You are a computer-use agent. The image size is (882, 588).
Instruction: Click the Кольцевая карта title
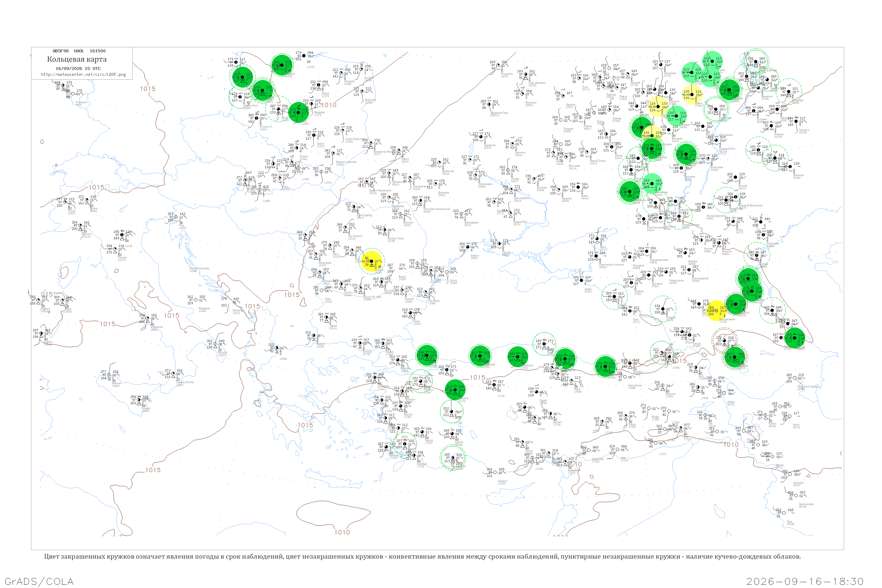click(x=77, y=59)
